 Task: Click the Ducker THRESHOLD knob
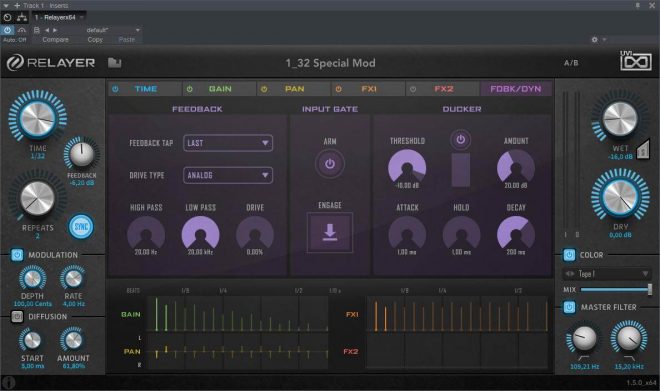point(407,167)
